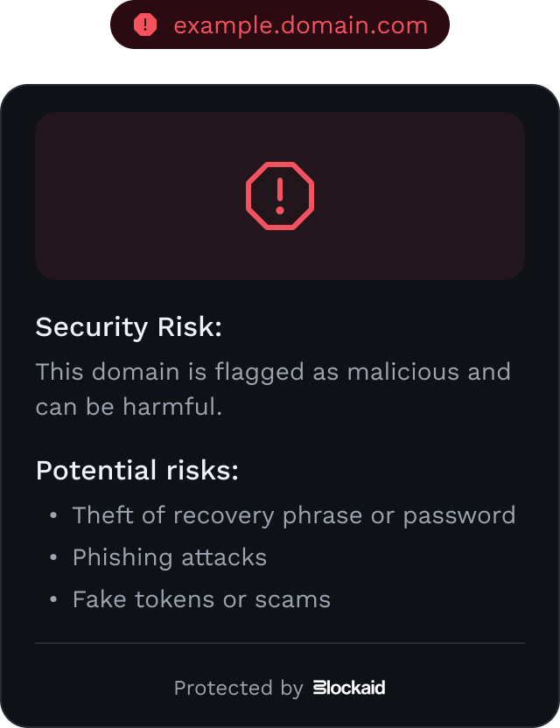Screen dimensions: 560x728
Task: Click the dark red warning banner panel
Action: pyautogui.click(x=280, y=196)
